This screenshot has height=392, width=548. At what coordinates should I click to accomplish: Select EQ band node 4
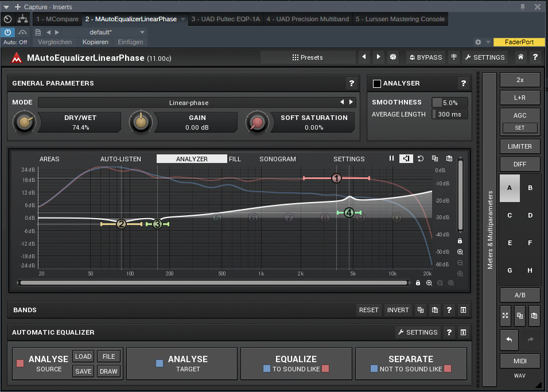pos(349,212)
